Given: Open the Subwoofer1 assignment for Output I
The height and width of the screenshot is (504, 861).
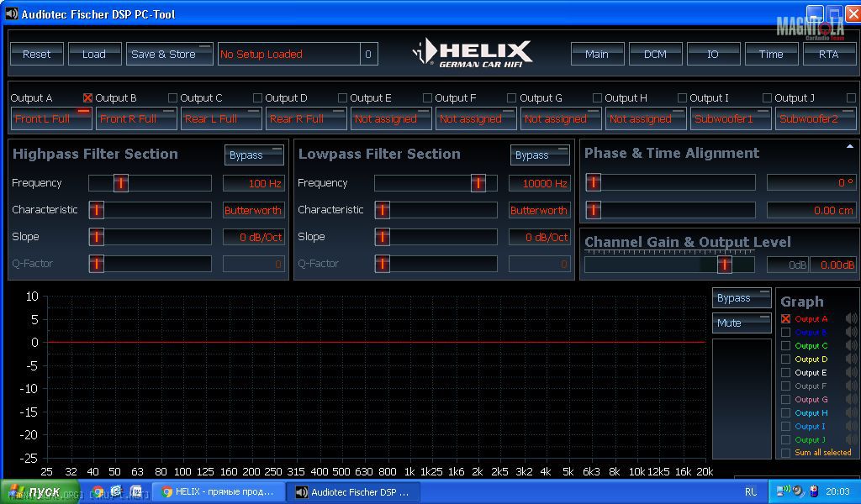Looking at the screenshot, I should [730, 118].
